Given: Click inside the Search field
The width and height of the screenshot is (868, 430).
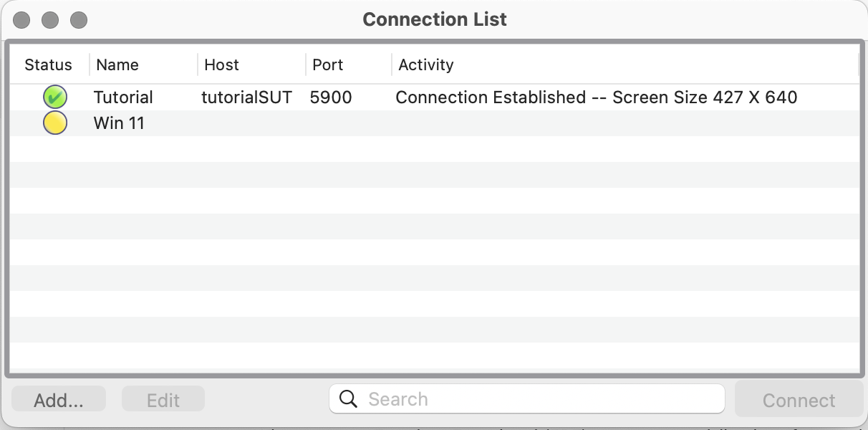Looking at the screenshot, I should (501, 398).
